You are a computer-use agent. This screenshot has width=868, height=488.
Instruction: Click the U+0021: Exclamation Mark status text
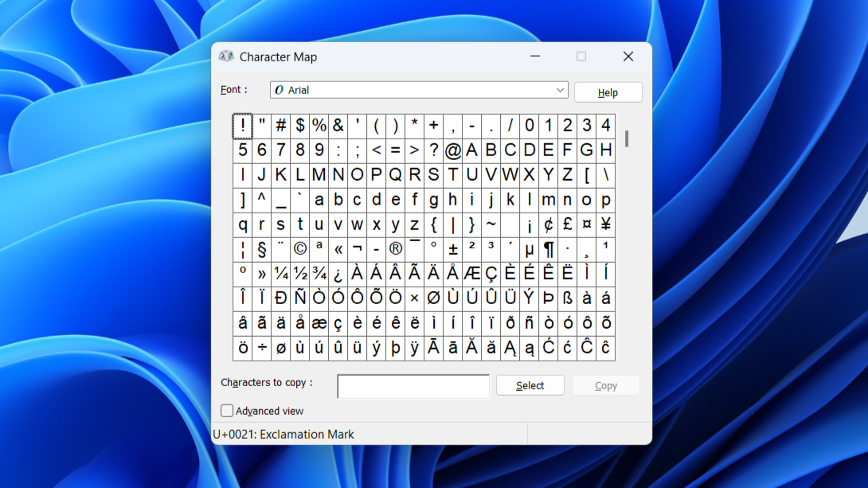pos(283,435)
